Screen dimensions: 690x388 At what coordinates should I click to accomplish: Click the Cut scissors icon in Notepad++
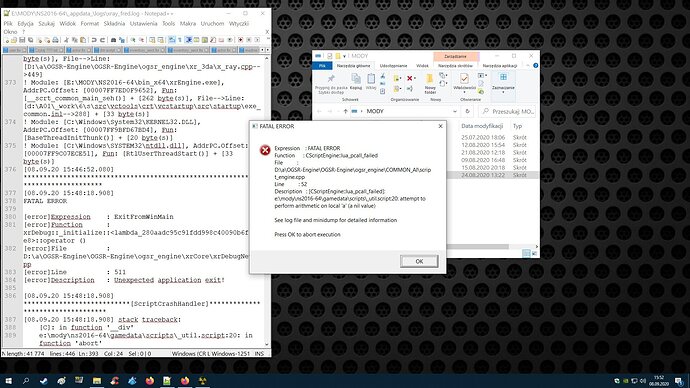point(66,40)
